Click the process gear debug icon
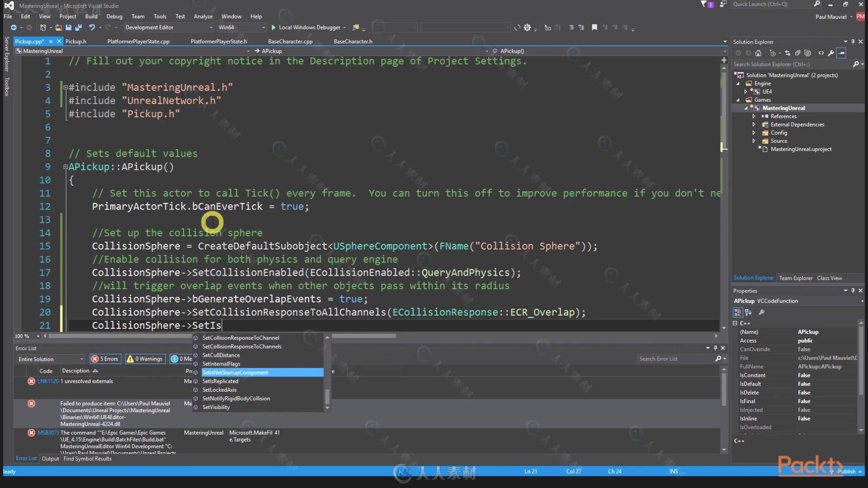This screenshot has height=488, width=868. point(527,28)
